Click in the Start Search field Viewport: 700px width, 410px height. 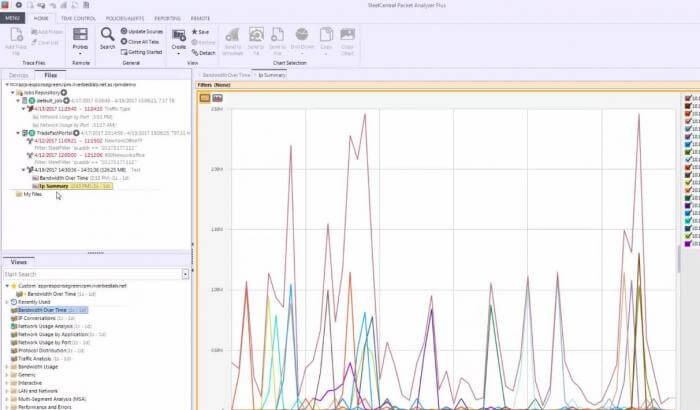coord(92,274)
